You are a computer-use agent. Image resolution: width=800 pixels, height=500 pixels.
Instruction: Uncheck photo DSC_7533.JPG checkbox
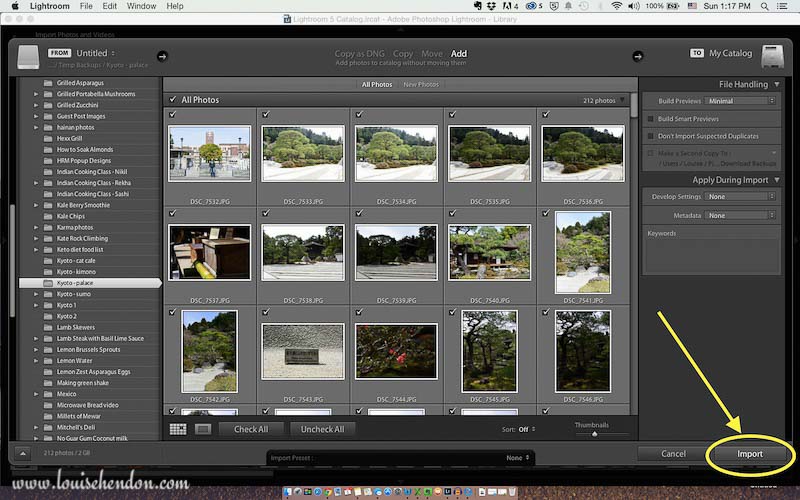tap(266, 114)
